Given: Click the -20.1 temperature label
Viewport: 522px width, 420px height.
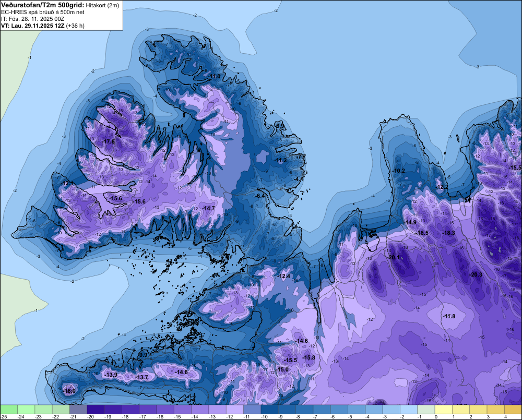Looking at the screenshot, I should (393, 257).
